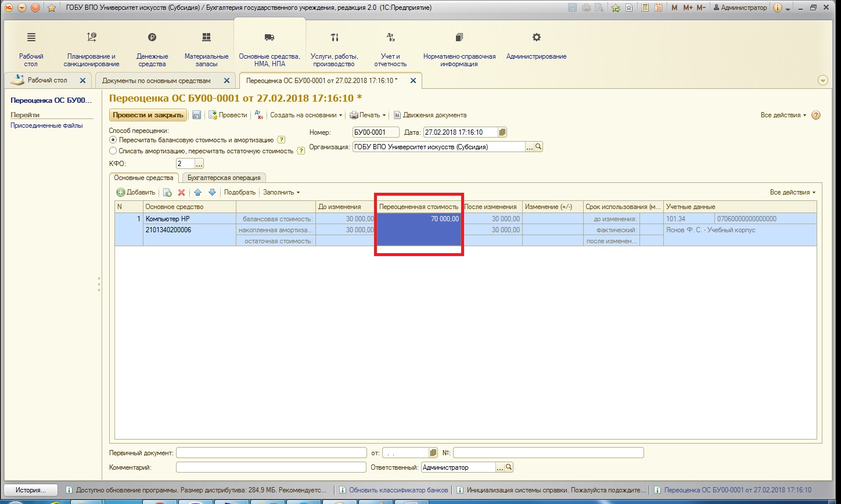The image size is (841, 504).
Task: Click Добавить button in table toolbar
Action: point(136,192)
